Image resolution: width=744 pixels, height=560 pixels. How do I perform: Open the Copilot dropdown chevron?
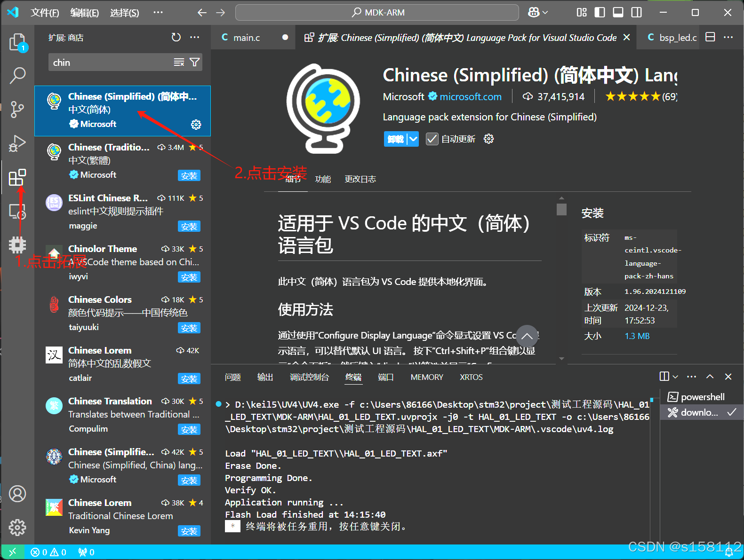[x=545, y=13]
